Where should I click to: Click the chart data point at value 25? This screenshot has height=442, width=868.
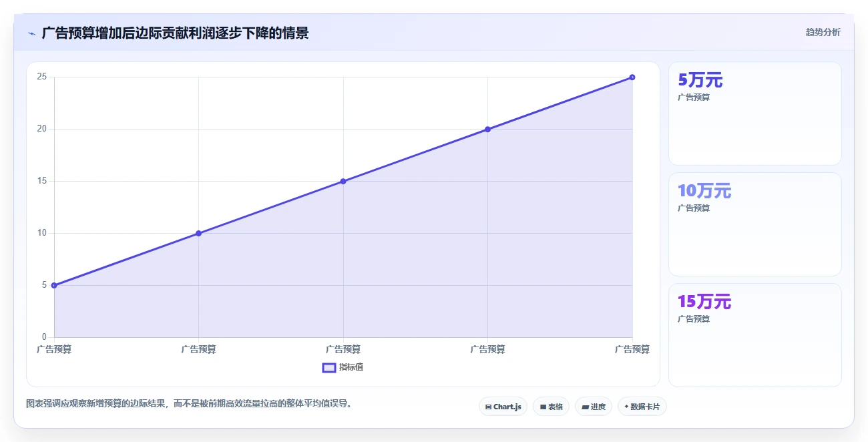pos(632,77)
